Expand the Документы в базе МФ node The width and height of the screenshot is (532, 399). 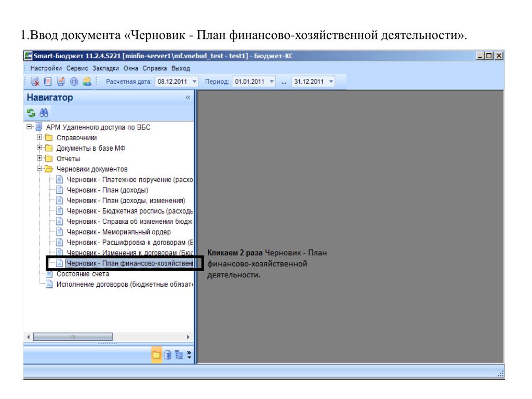point(39,148)
